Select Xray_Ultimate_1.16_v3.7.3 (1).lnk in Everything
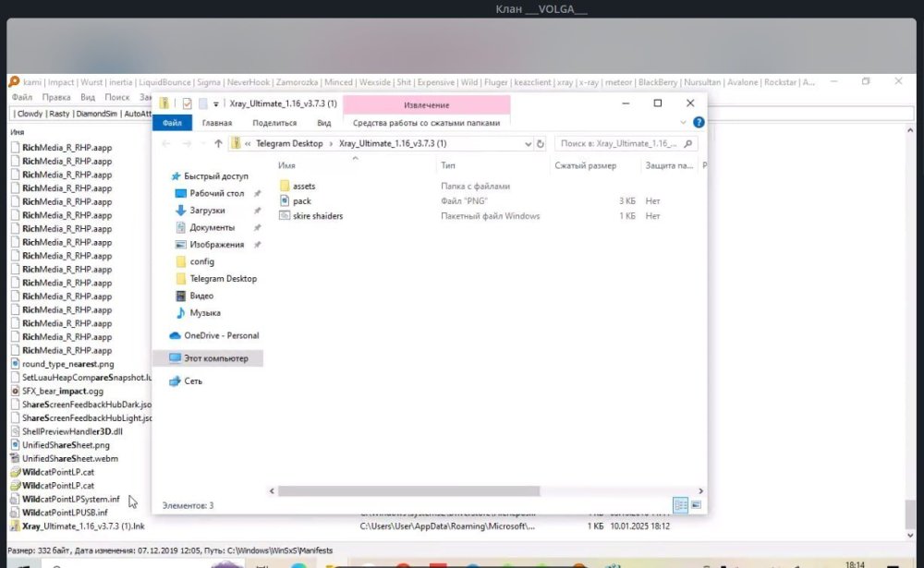The width and height of the screenshot is (924, 568). click(82, 526)
